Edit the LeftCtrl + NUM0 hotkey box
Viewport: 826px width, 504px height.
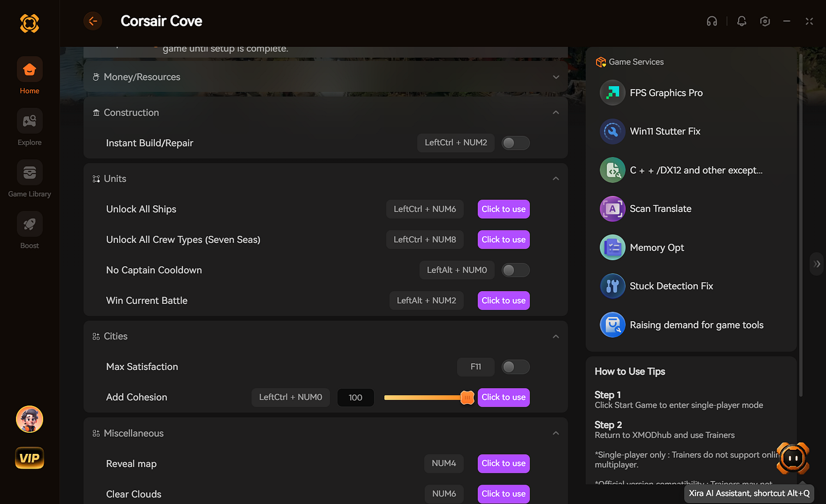[x=290, y=397]
